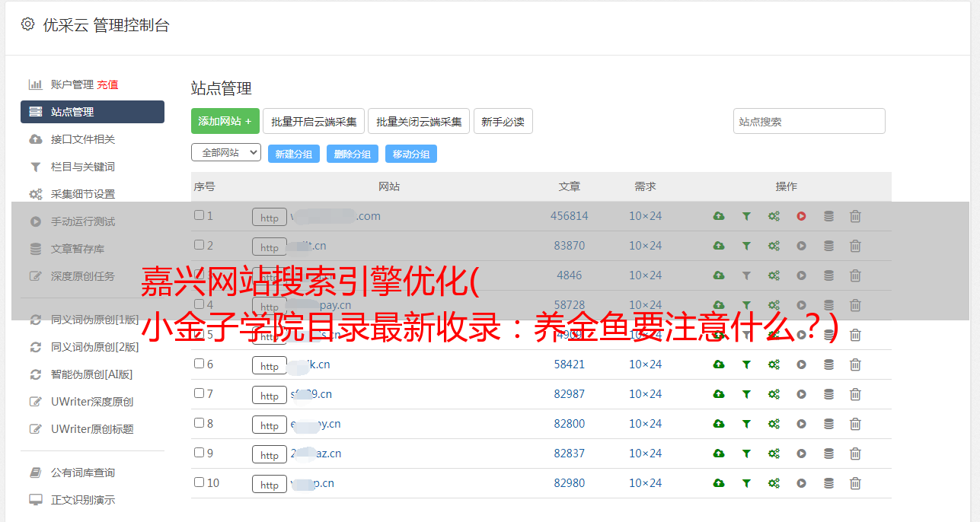This screenshot has height=522, width=980.
Task: Click trash icon in row 2
Action: pos(855,246)
